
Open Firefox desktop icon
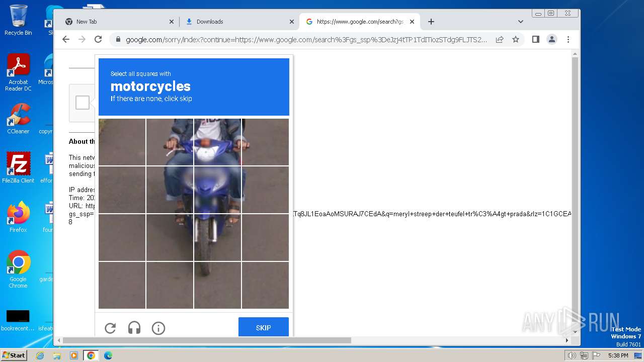click(18, 217)
